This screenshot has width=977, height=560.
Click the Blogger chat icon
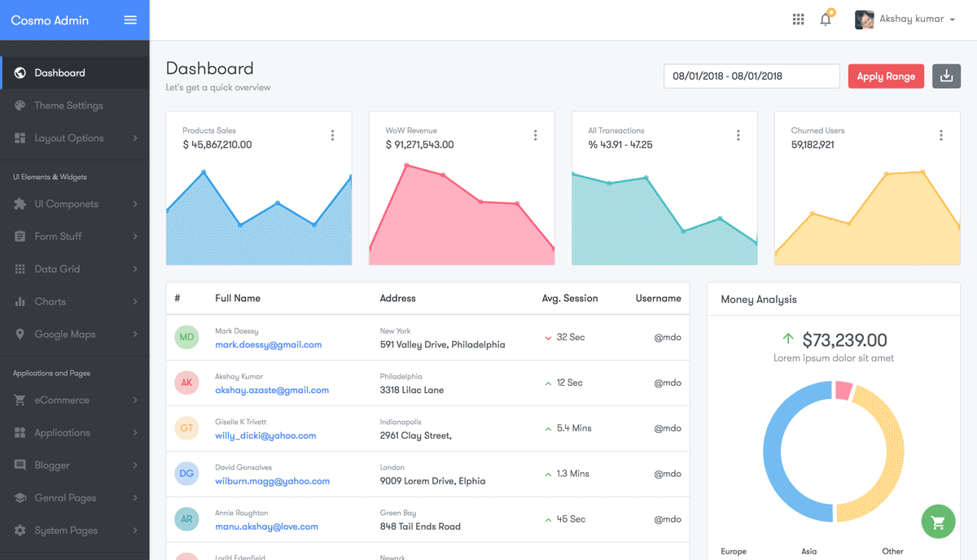pyautogui.click(x=20, y=466)
